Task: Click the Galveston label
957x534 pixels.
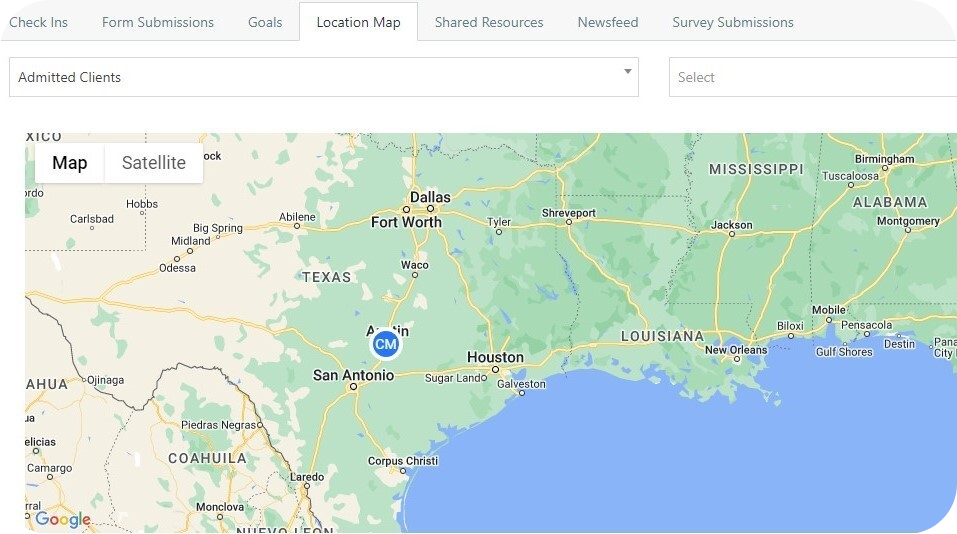Action: (521, 384)
